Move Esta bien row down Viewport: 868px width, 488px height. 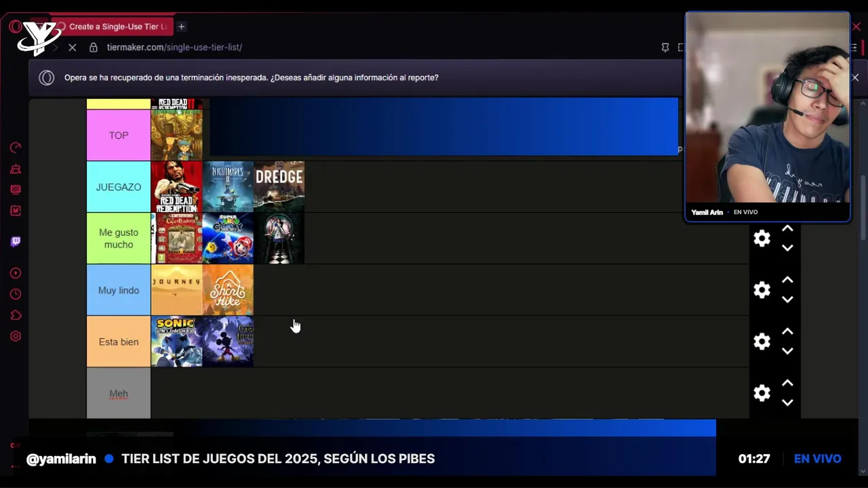click(787, 351)
